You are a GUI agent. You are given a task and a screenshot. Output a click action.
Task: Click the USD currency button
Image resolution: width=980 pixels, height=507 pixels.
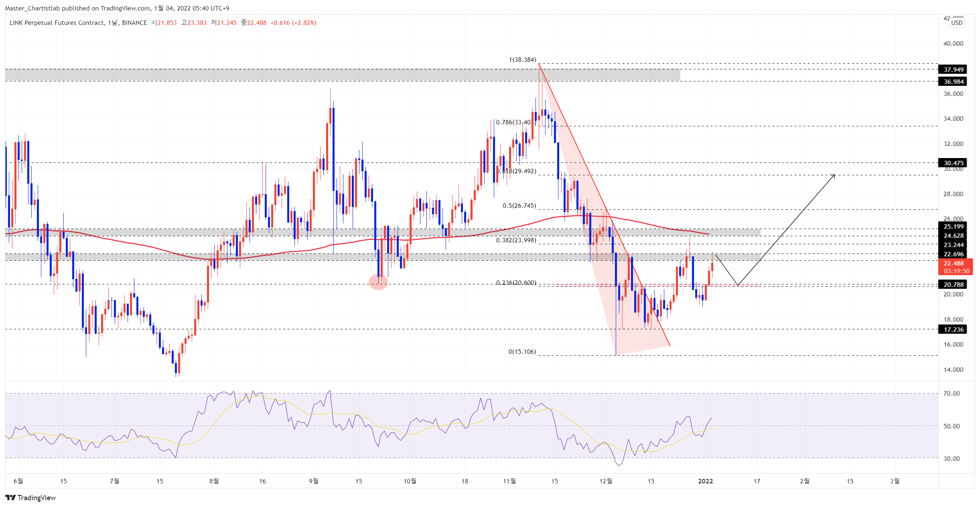click(957, 23)
